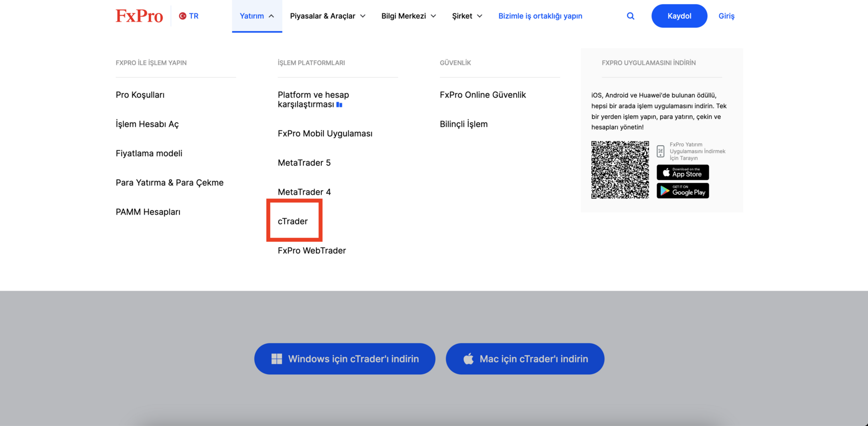Viewport: 868px width, 426px height.
Task: Open the Şirket menu
Action: (467, 16)
